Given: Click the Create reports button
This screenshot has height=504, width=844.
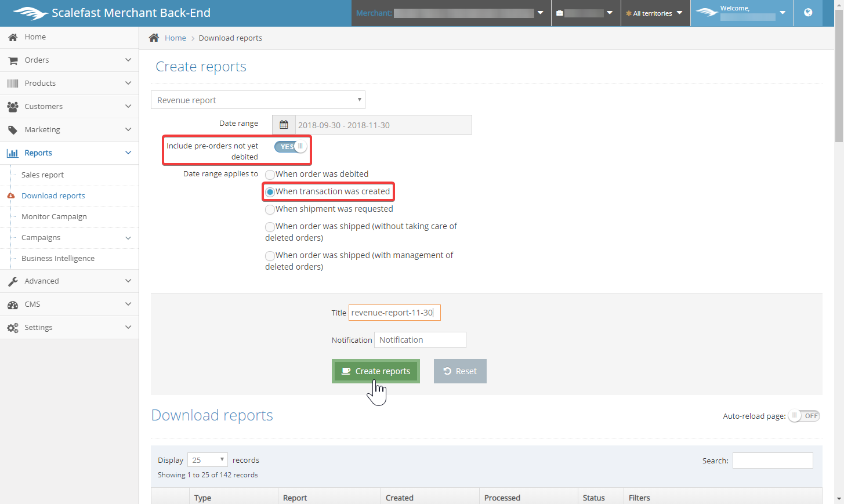Looking at the screenshot, I should click(x=375, y=371).
